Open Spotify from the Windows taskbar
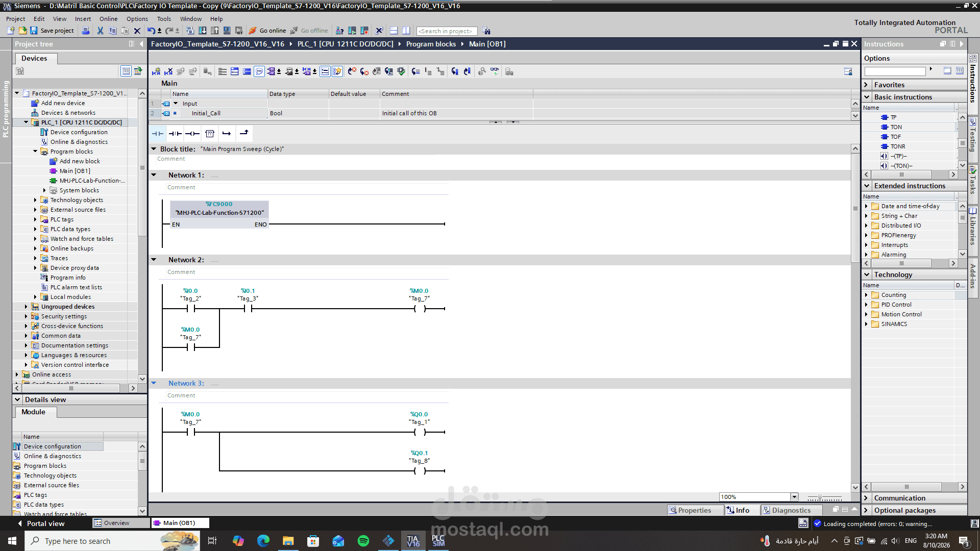Viewport: 980px width, 551px height. coord(363,541)
